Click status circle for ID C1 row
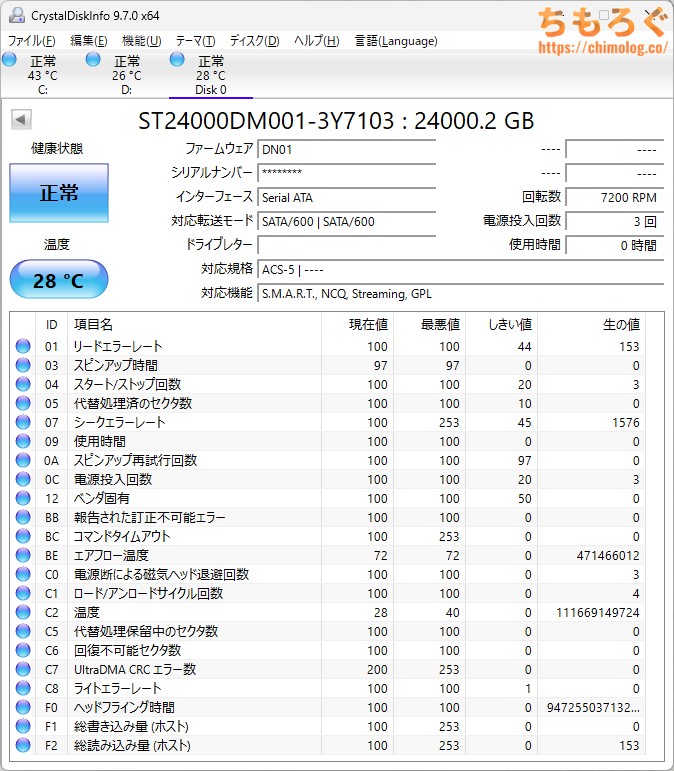 pos(23,593)
